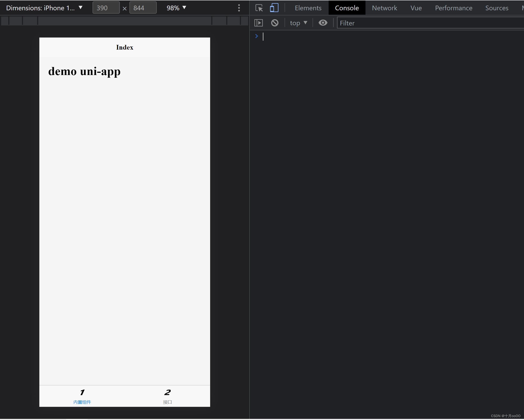Open the Dimensions device dropdown

pyautogui.click(x=44, y=8)
